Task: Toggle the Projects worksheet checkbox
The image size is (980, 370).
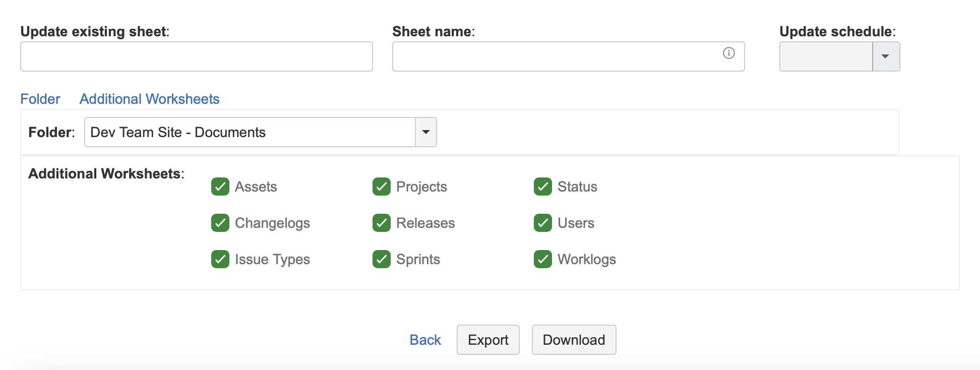Action: click(382, 187)
